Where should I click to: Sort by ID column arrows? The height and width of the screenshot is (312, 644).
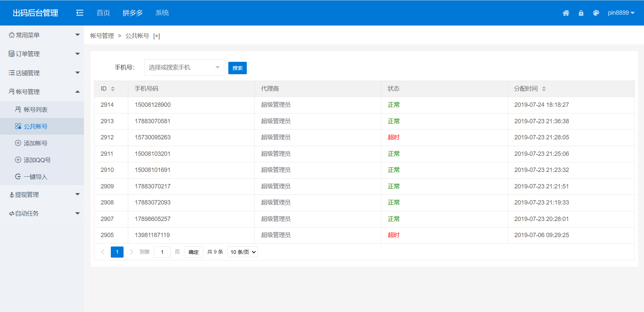pyautogui.click(x=113, y=89)
